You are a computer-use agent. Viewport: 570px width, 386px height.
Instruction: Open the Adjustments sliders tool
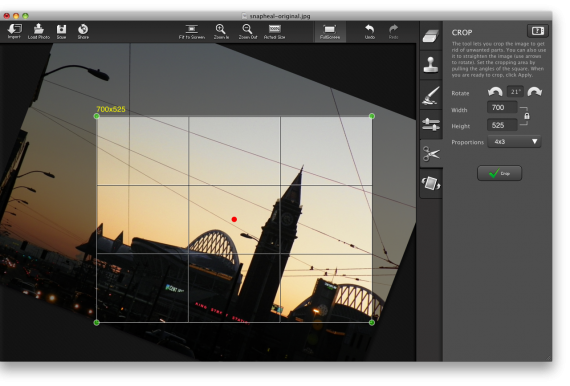point(431,124)
